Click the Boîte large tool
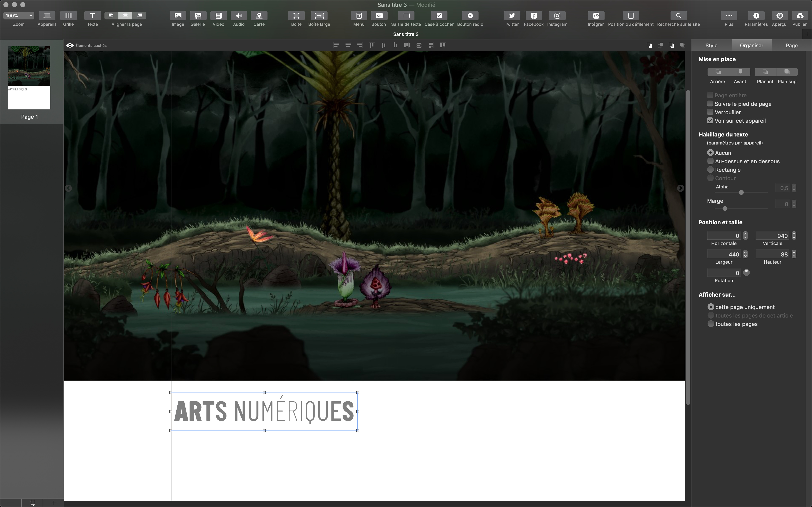812x507 pixels. coord(319,16)
